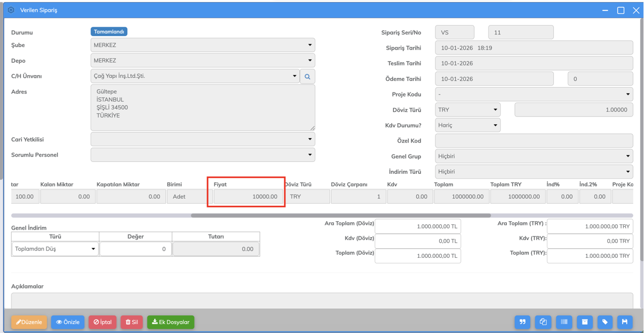Viewport: 644px width, 333px height.
Task: Expand the Döviz Türü TRY dropdown
Action: (x=467, y=110)
